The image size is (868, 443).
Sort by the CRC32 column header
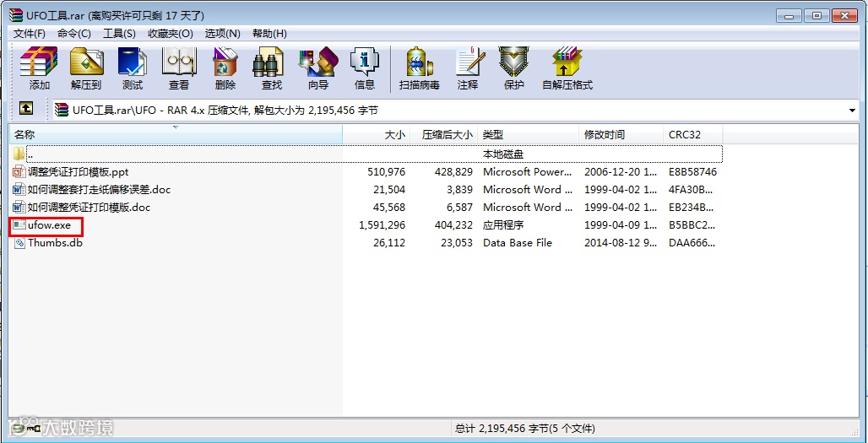(692, 134)
